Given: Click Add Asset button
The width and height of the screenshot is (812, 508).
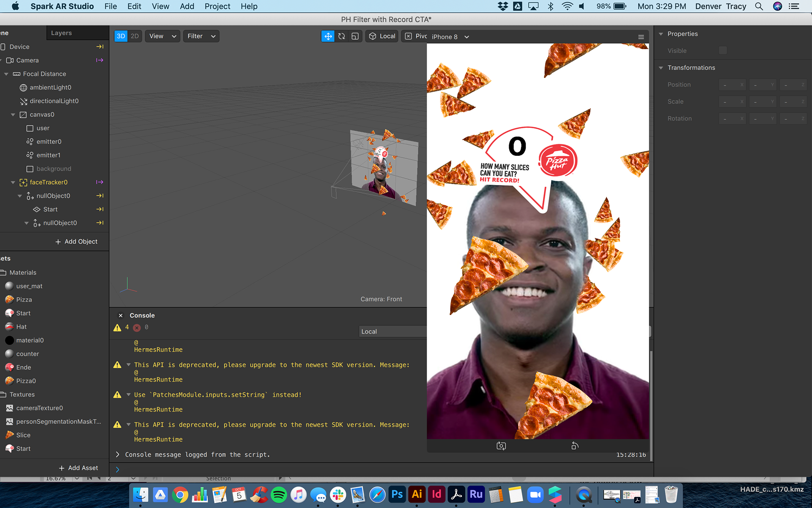Looking at the screenshot, I should coord(78,468).
